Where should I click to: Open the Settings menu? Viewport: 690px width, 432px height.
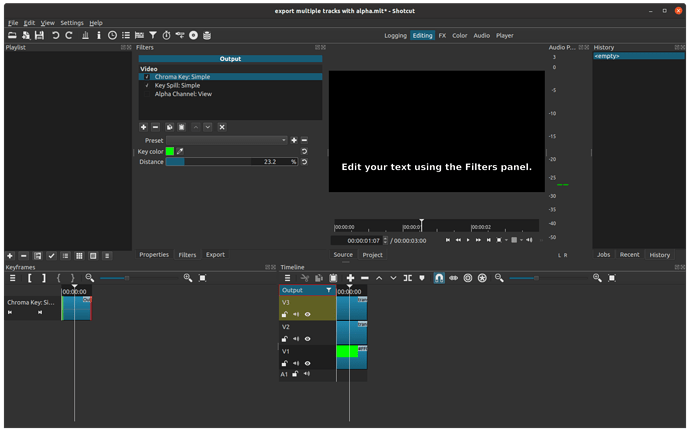[72, 23]
